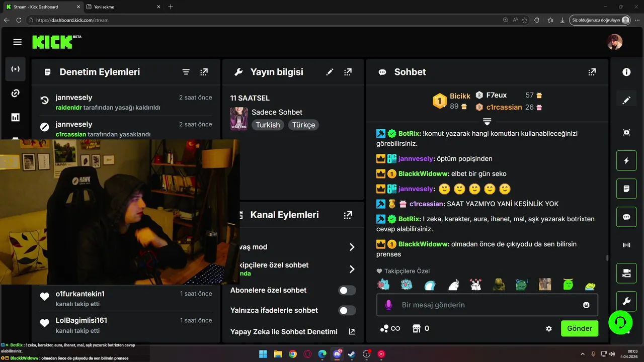The height and width of the screenshot is (362, 644).
Task: Open the shop icon next to 0
Action: tap(416, 328)
